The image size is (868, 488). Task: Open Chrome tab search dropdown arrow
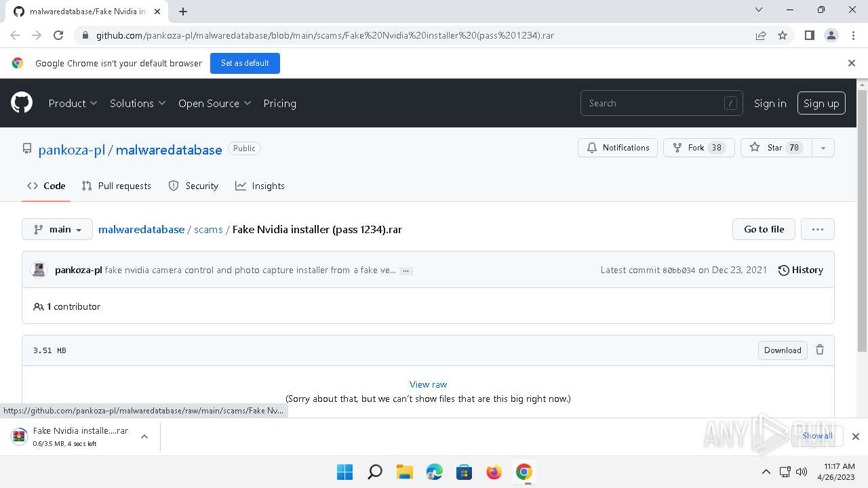click(758, 10)
